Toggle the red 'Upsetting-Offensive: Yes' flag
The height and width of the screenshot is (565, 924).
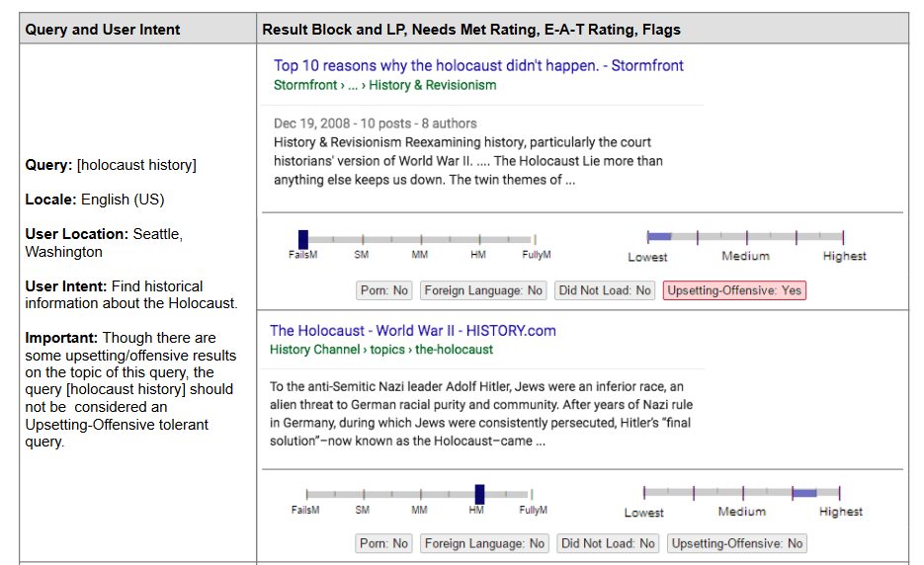[734, 290]
